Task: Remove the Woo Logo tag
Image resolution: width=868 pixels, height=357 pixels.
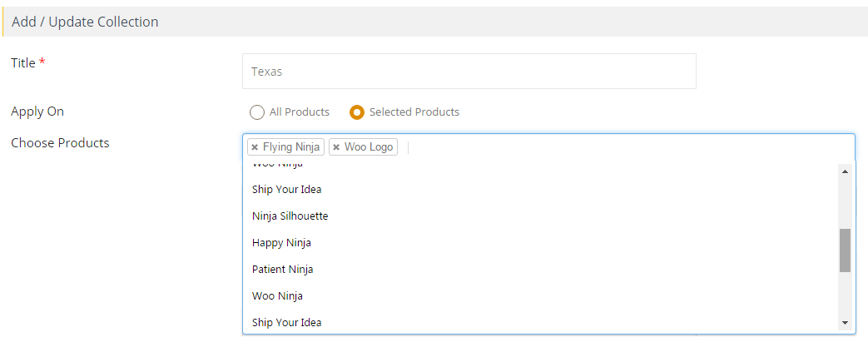Action: point(336,147)
